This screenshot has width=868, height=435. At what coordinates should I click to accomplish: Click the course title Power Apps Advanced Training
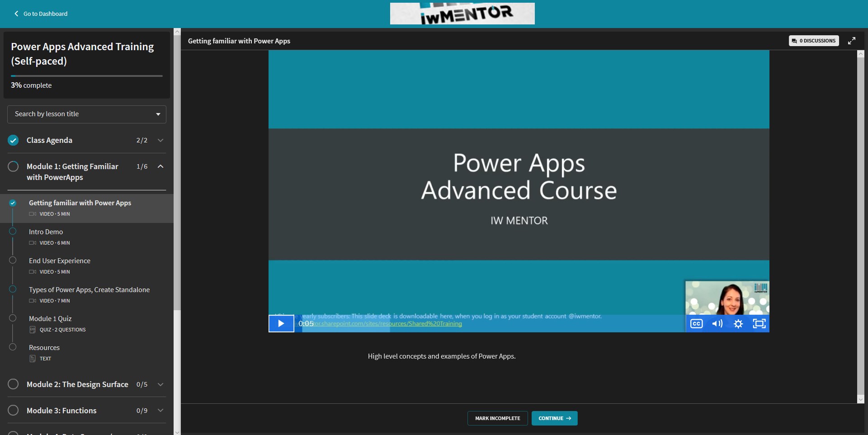[x=82, y=54]
